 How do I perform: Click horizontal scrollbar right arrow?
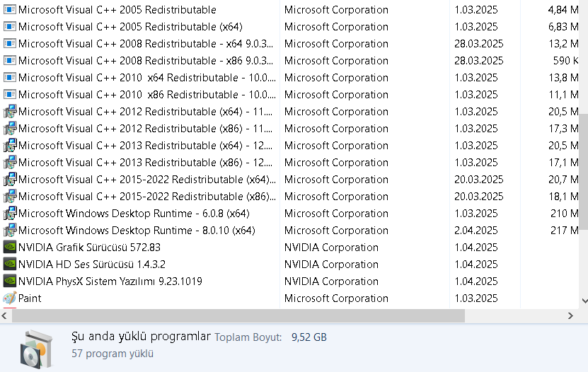click(570, 316)
